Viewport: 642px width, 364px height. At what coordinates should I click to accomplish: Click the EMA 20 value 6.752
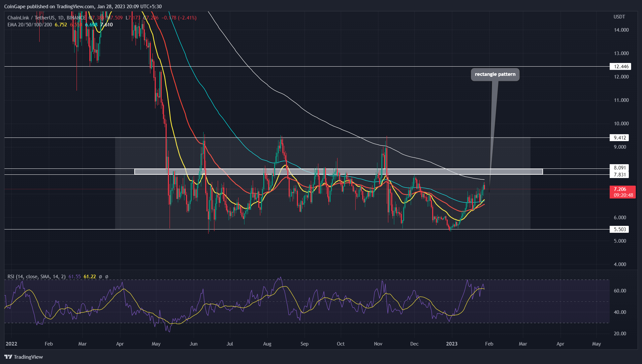61,25
